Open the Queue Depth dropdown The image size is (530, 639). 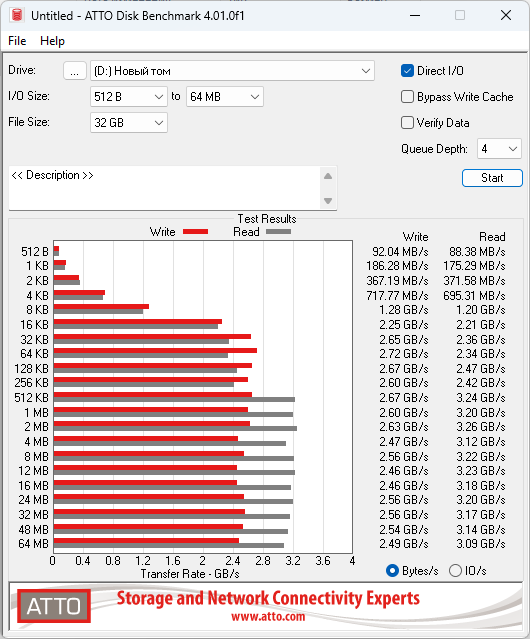click(x=499, y=149)
